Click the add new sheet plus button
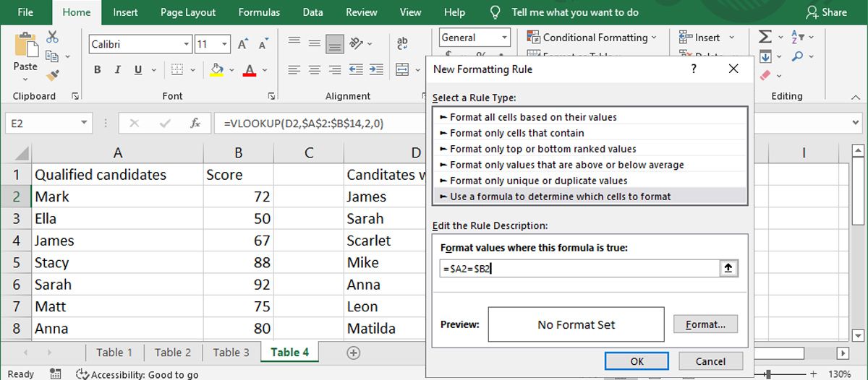The image size is (868, 380). tap(353, 353)
